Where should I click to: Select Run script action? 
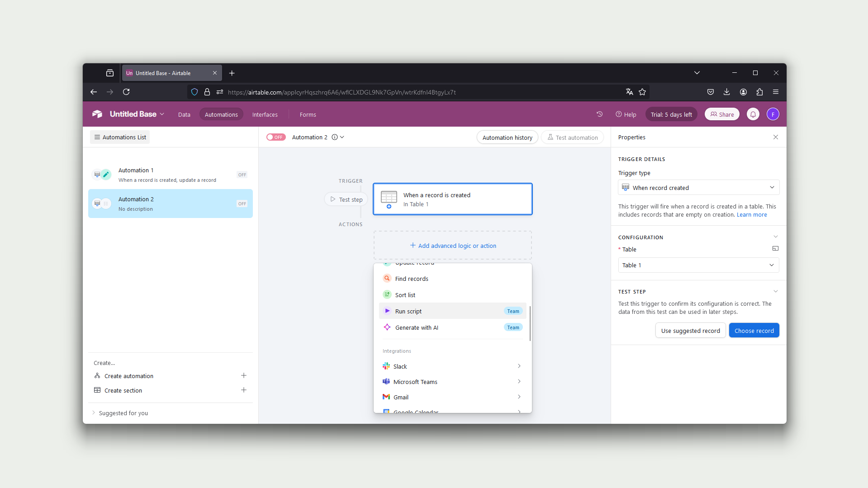click(453, 311)
